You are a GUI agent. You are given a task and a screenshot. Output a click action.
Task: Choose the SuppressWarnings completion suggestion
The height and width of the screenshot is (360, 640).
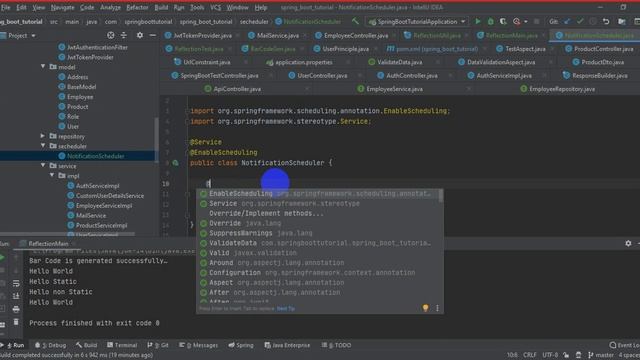click(320, 233)
